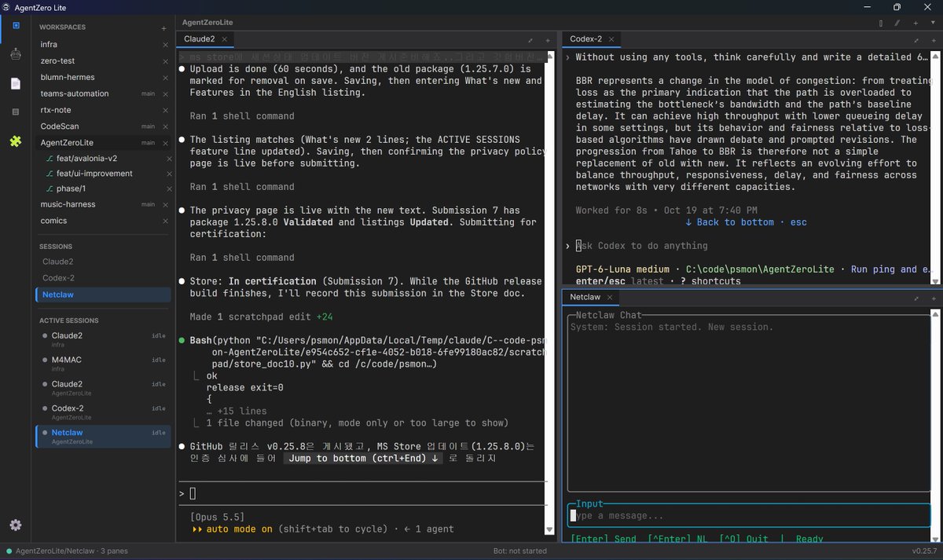
Task: Click the top toolbar slash/edit icon
Action: click(898, 23)
